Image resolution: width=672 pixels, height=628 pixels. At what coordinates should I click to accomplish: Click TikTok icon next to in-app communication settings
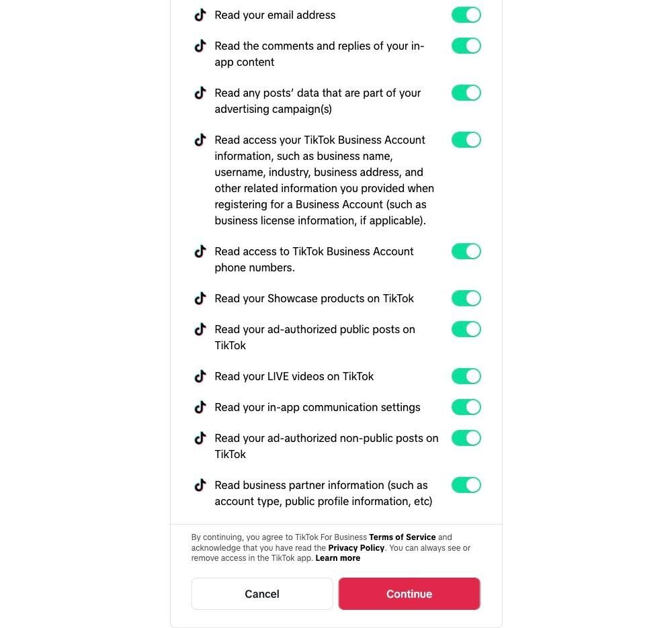(x=200, y=407)
